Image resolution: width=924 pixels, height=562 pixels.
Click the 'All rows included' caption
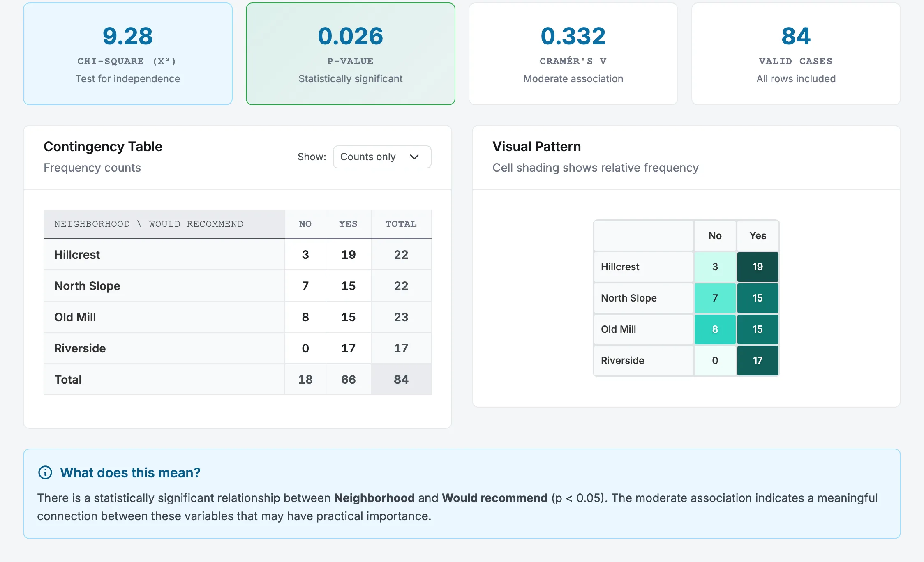pyautogui.click(x=796, y=79)
